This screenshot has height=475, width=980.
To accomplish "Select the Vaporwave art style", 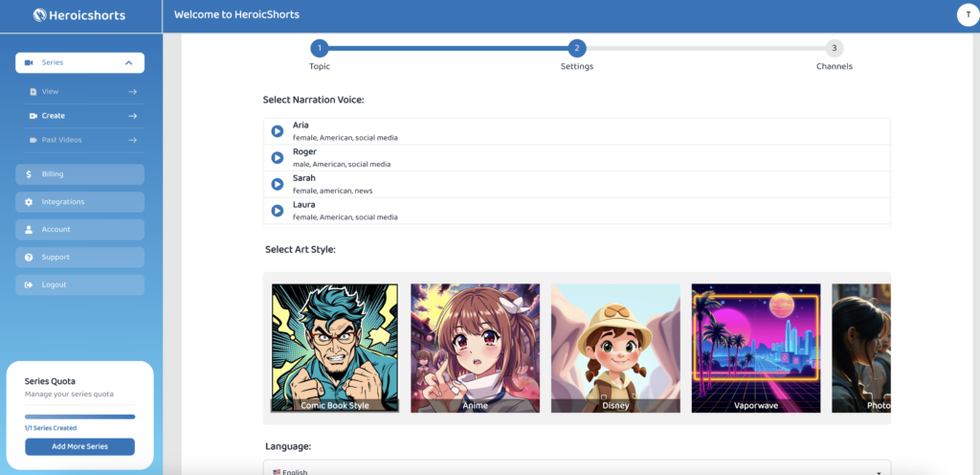I will click(x=756, y=349).
